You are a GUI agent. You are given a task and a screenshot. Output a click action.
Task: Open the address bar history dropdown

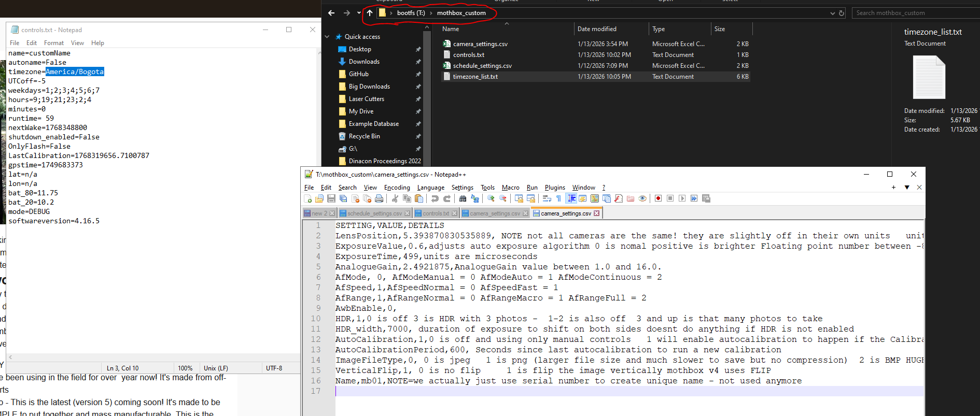pyautogui.click(x=833, y=13)
